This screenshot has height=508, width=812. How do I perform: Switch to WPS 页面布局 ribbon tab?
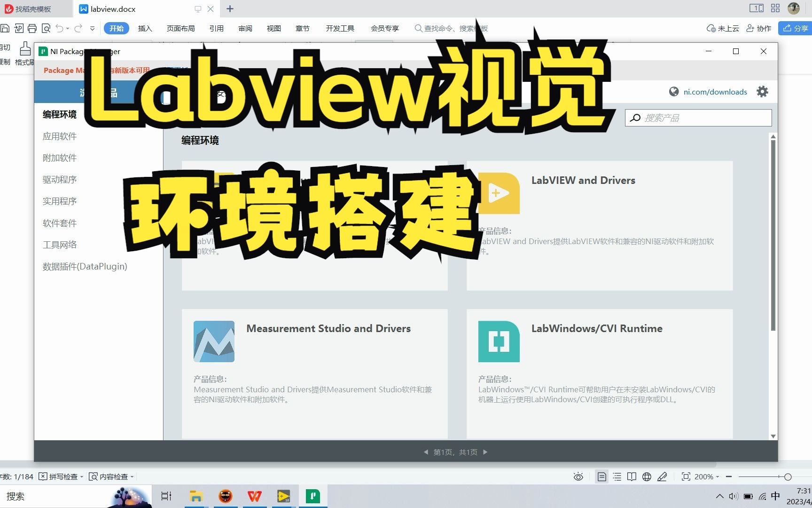click(181, 28)
